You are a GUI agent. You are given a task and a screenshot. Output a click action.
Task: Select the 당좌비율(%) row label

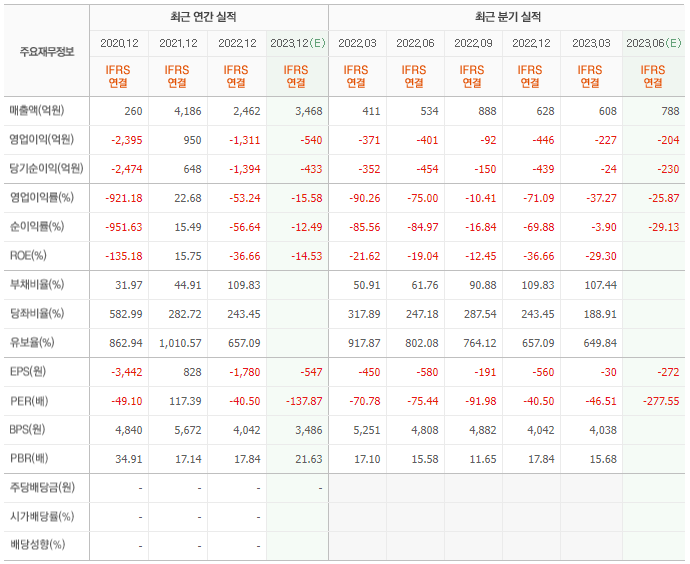click(37, 314)
